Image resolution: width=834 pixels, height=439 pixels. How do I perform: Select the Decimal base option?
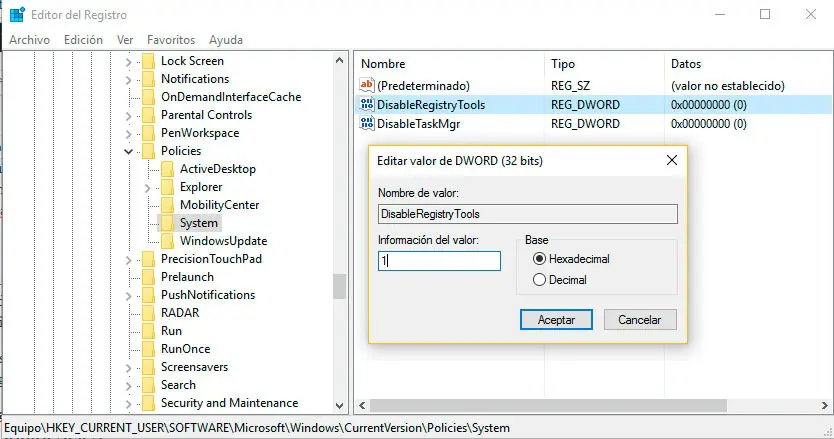pos(540,280)
